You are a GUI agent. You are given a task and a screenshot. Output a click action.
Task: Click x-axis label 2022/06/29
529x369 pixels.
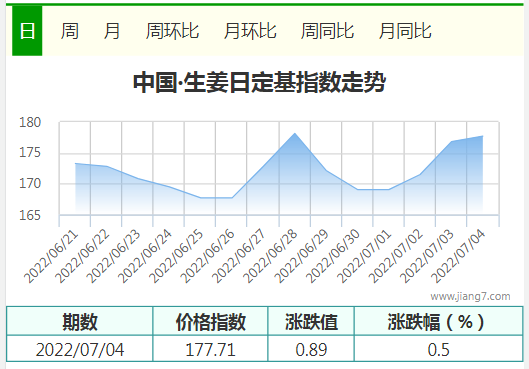tap(302, 257)
